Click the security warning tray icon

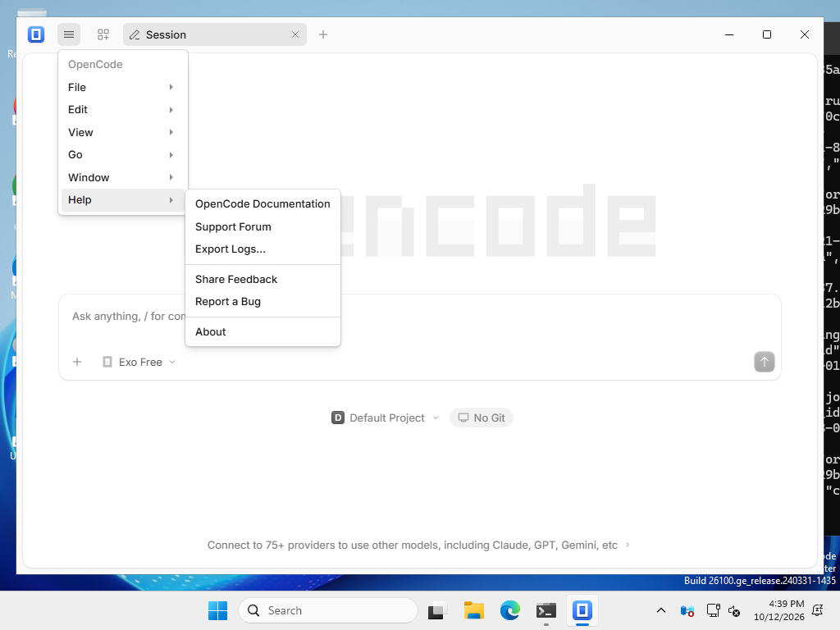[687, 610]
